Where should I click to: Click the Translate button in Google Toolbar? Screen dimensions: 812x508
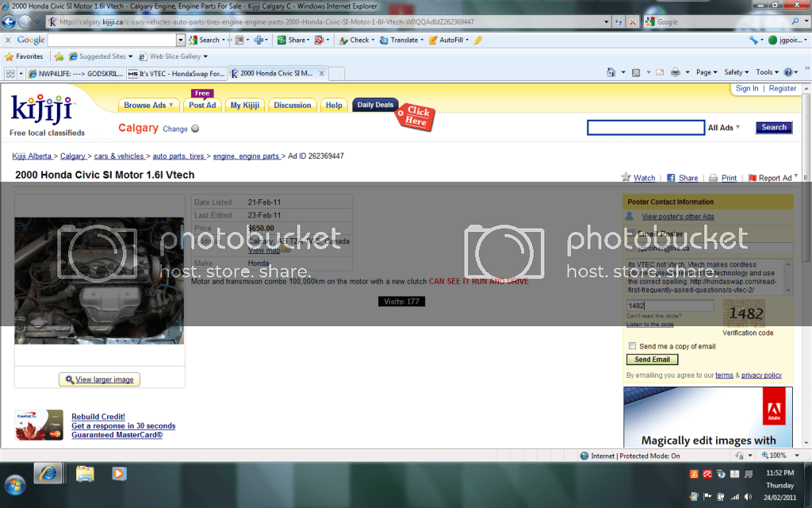(x=401, y=40)
